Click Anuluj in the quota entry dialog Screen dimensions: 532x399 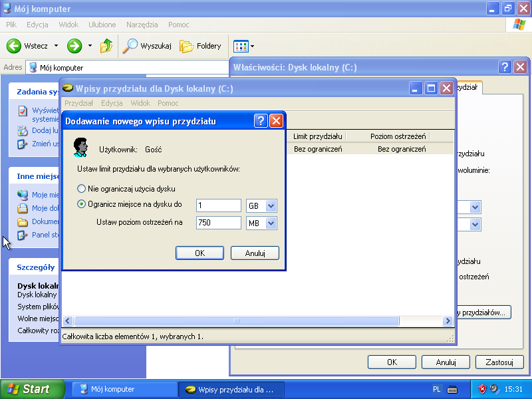(255, 253)
